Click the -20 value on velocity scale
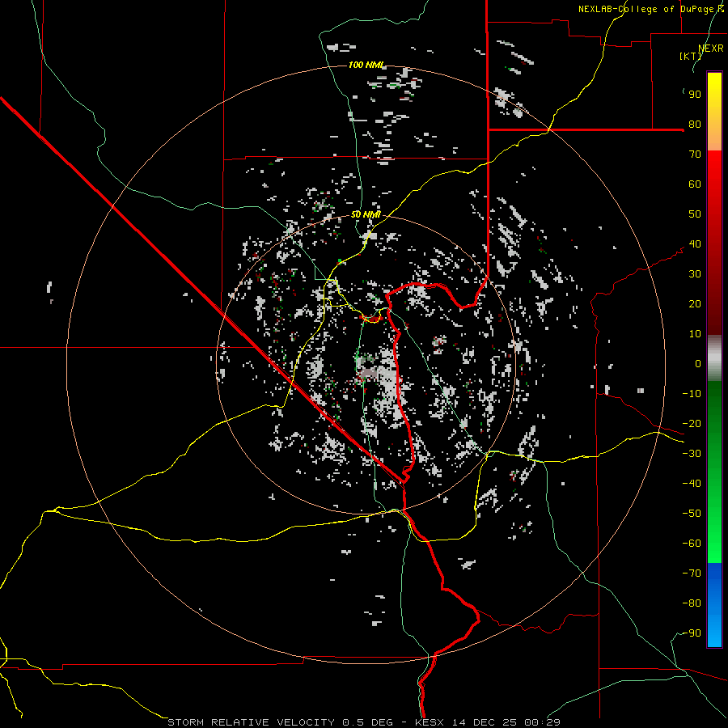The image size is (728, 728). click(x=692, y=424)
